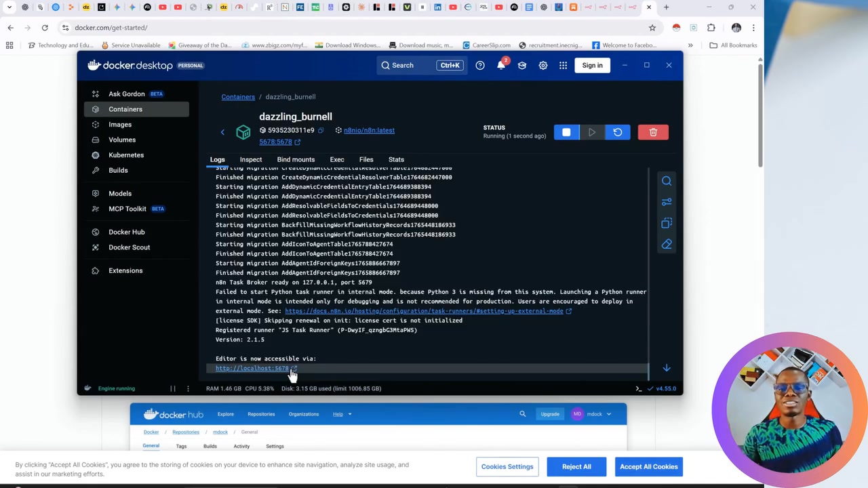
Task: Expand mdock account dropdown
Action: tap(592, 414)
